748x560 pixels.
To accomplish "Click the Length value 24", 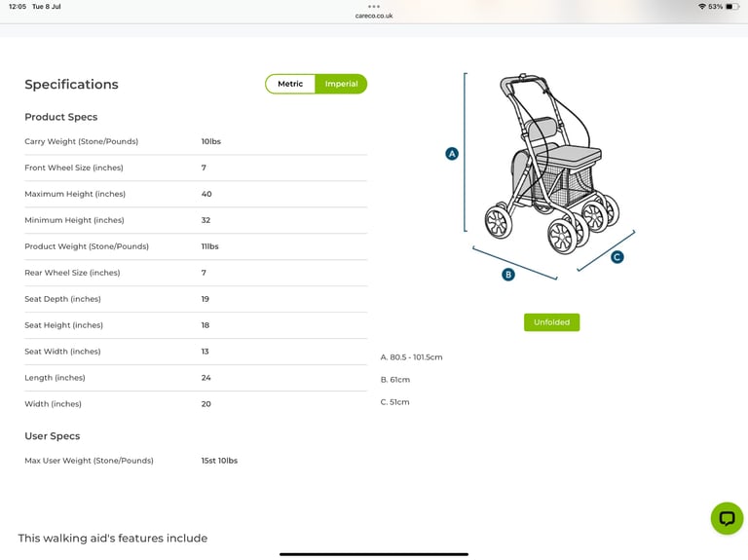I will 206,378.
